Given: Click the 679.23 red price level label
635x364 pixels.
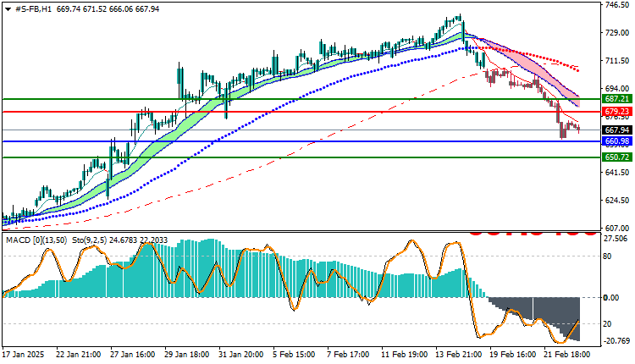Looking at the screenshot, I should [x=617, y=112].
